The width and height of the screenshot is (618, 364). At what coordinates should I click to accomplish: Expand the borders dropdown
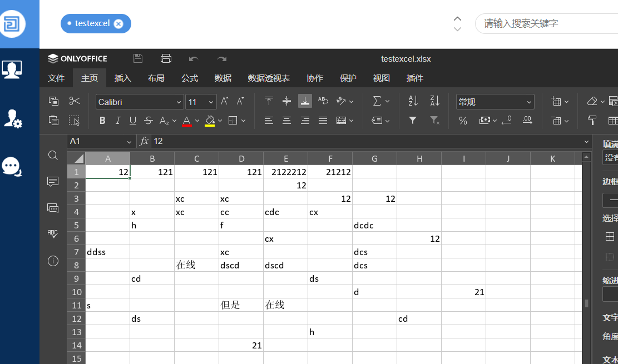tap(243, 121)
